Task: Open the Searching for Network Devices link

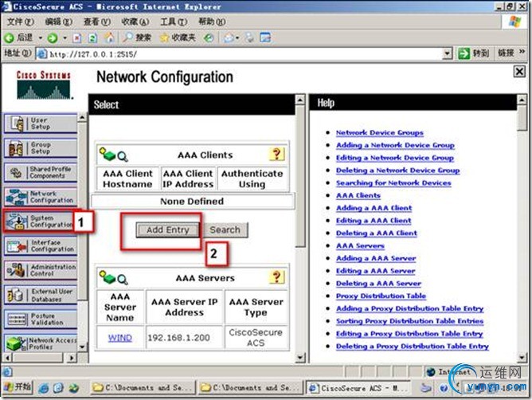Action: (x=393, y=182)
